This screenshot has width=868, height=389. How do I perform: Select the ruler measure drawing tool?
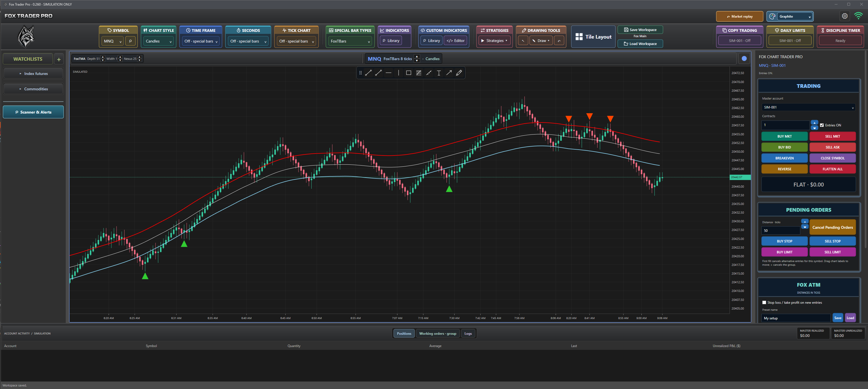coord(429,73)
